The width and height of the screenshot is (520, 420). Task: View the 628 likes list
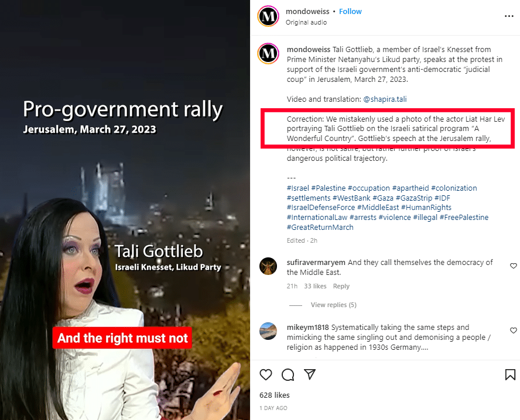(x=274, y=395)
